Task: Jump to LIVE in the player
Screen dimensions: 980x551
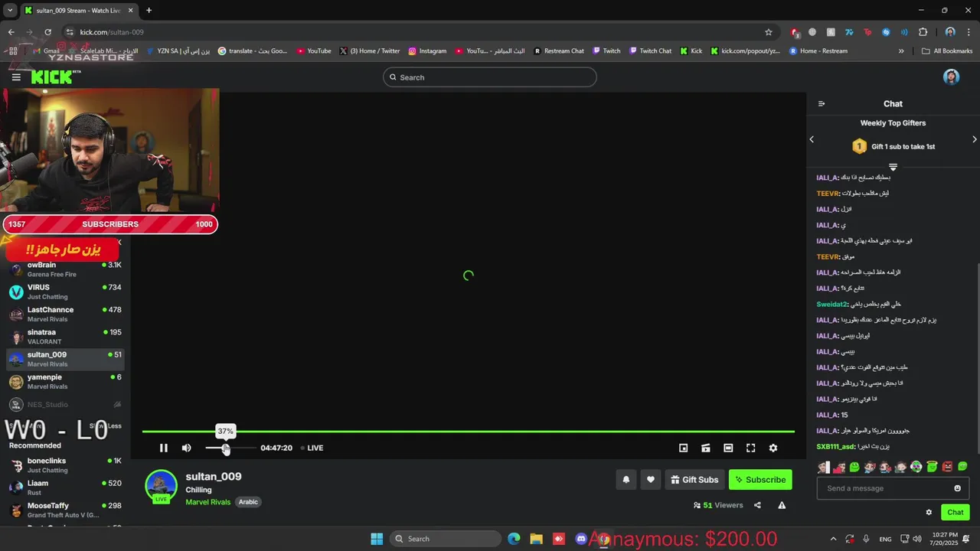Action: (x=312, y=448)
